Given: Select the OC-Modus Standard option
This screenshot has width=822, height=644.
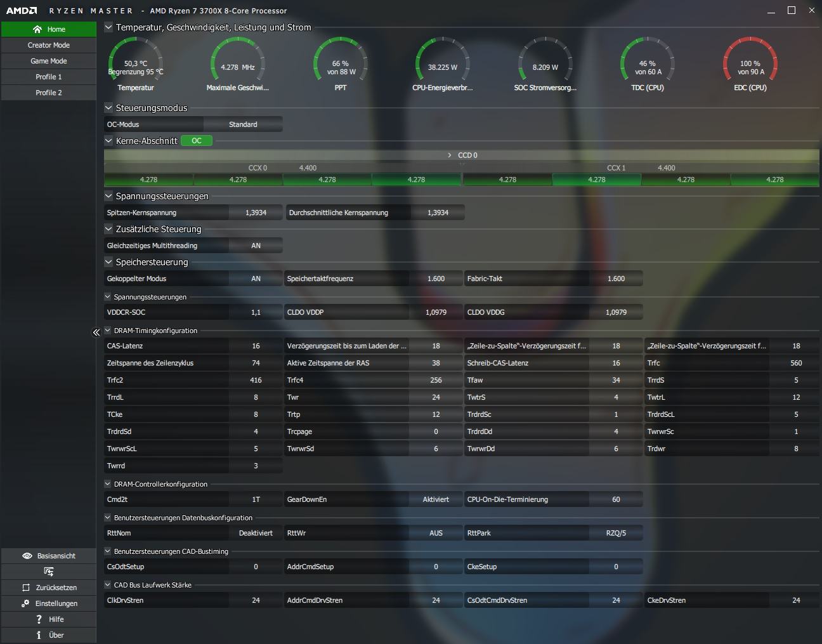Looking at the screenshot, I should (x=243, y=124).
